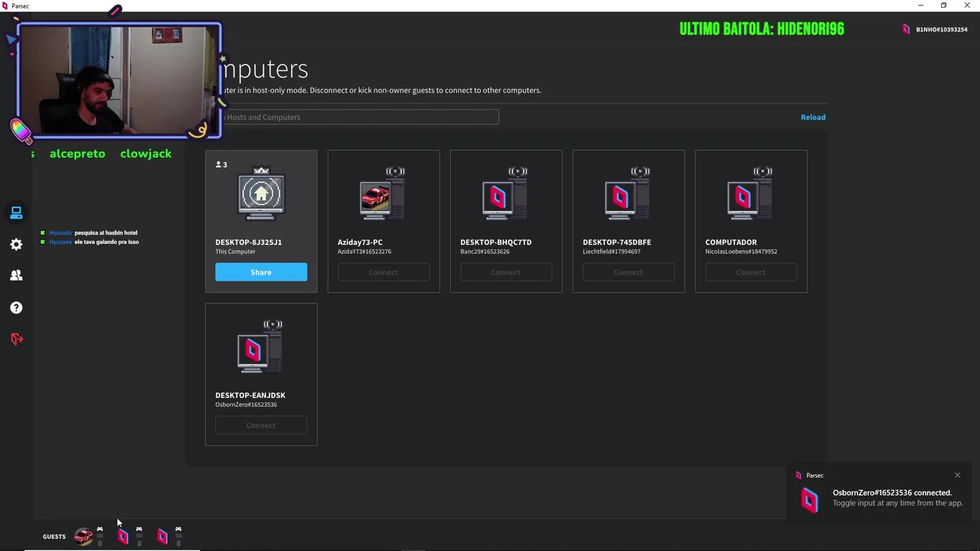Click the Reload link
980x551 pixels.
point(813,117)
